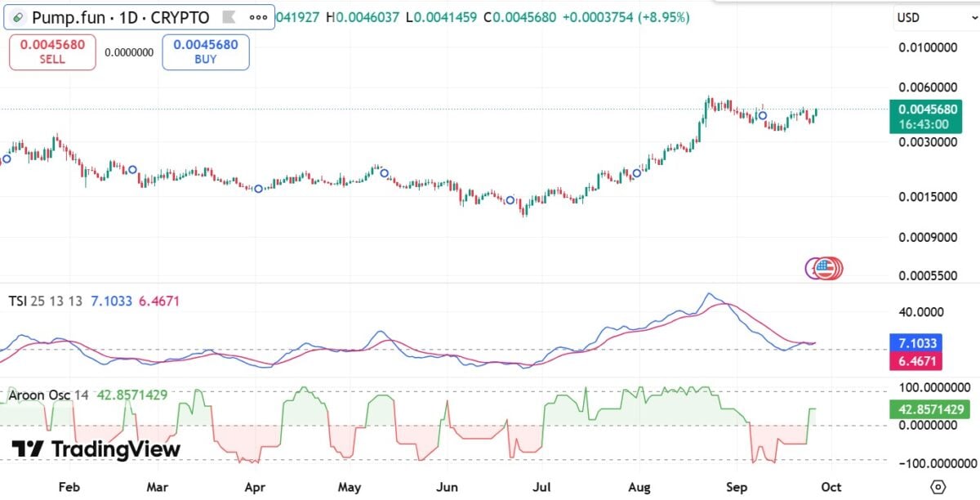Screen dimensions: 980x500
Task: Open the Pump.fun 1D CRYPTO symbol selector
Action: 121,17
